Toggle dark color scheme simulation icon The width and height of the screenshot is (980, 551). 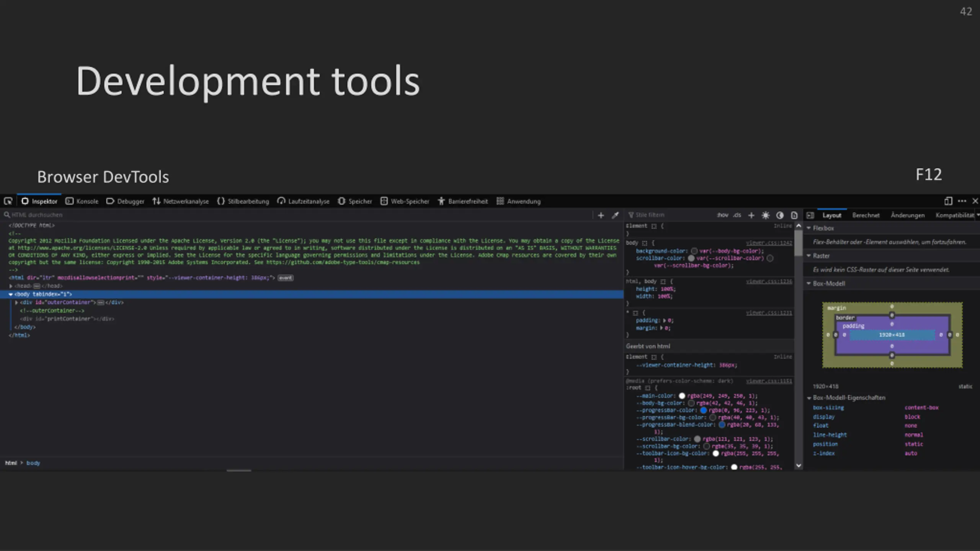780,215
